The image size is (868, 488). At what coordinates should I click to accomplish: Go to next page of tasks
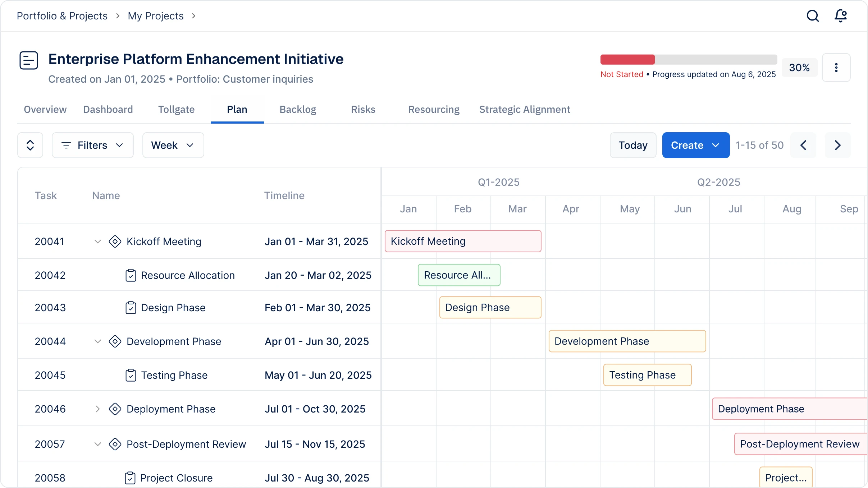[837, 145]
